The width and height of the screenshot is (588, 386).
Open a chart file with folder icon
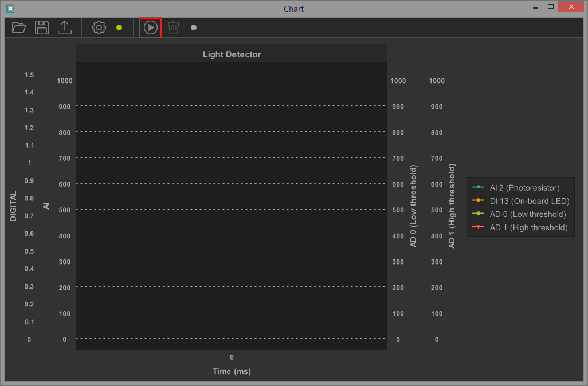(18, 27)
